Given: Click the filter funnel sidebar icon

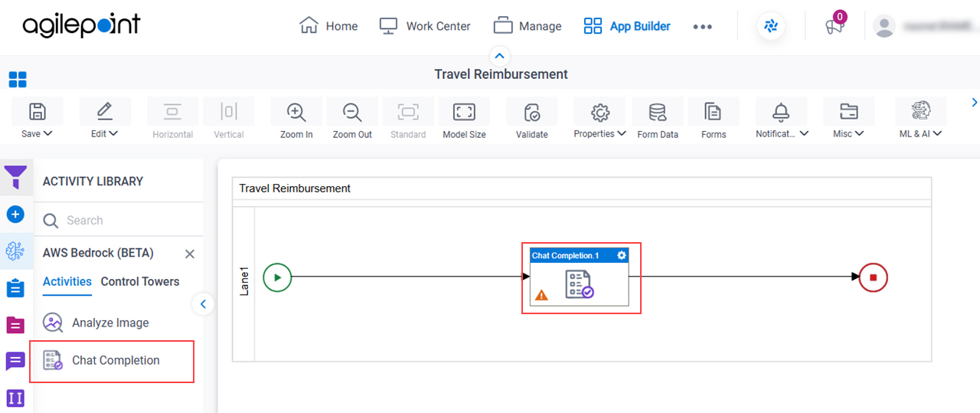Looking at the screenshot, I should pyautogui.click(x=16, y=178).
